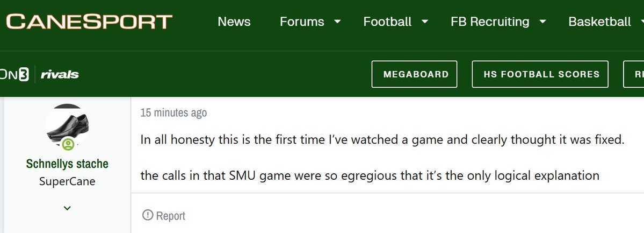Click the Report exclamation icon
Image resolution: width=644 pixels, height=233 pixels.
click(x=147, y=215)
